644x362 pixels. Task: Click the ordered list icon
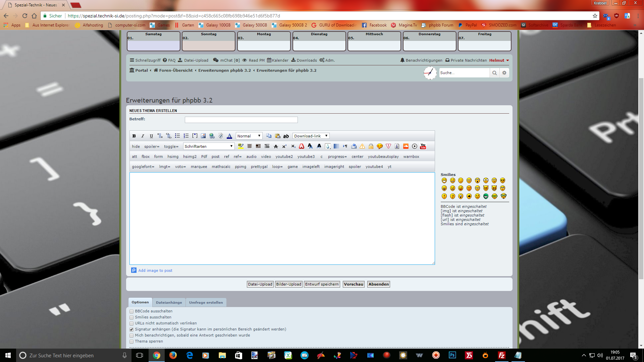186,136
